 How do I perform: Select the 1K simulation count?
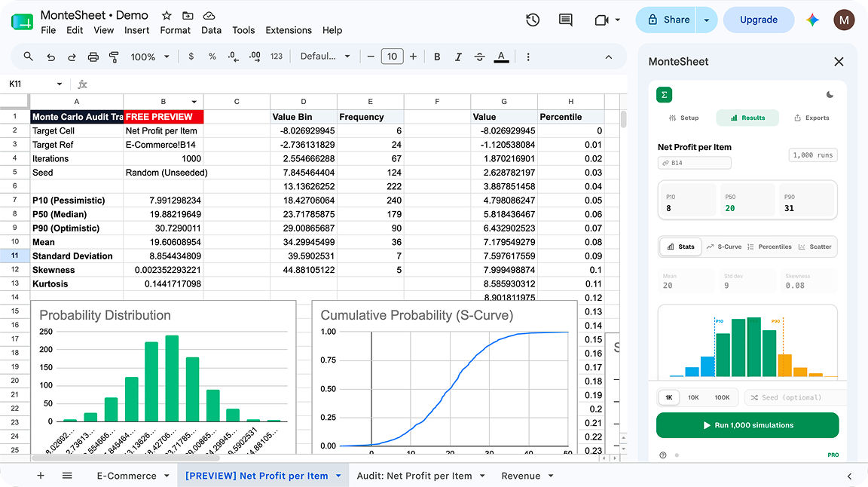669,397
